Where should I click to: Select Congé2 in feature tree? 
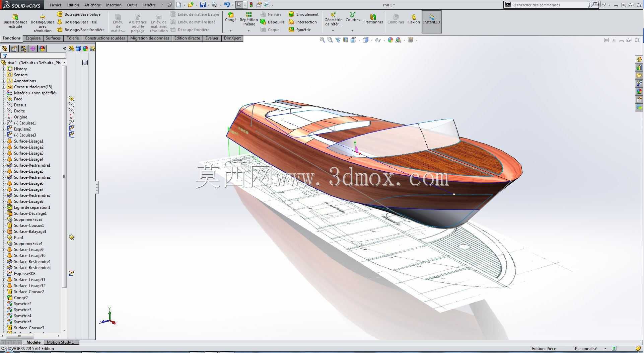[x=21, y=298]
